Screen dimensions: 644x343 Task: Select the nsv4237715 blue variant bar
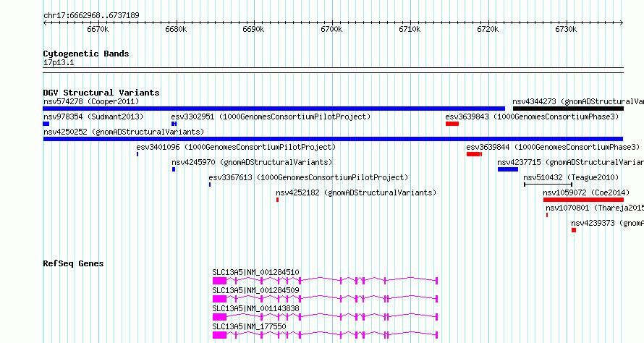[508, 169]
